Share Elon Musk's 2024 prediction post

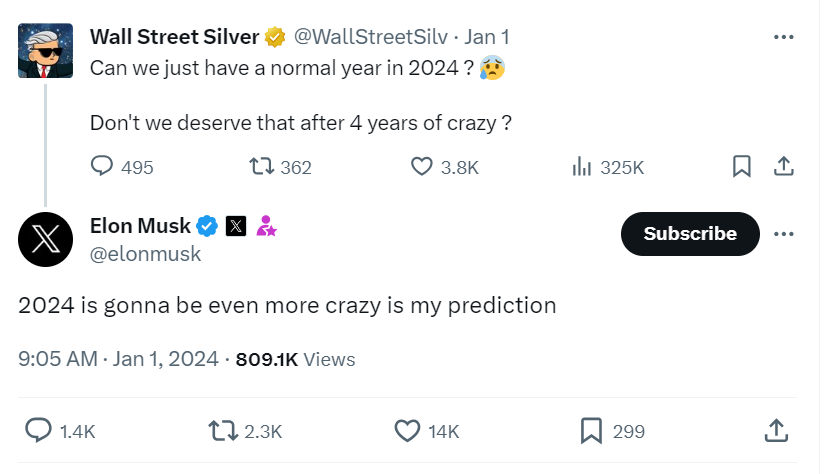(776, 431)
